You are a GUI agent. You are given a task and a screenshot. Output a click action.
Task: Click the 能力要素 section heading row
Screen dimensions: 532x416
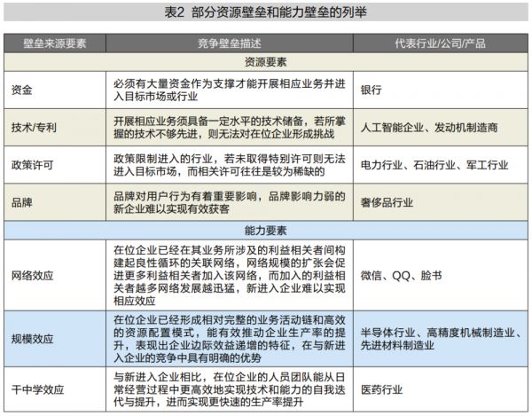(266, 229)
